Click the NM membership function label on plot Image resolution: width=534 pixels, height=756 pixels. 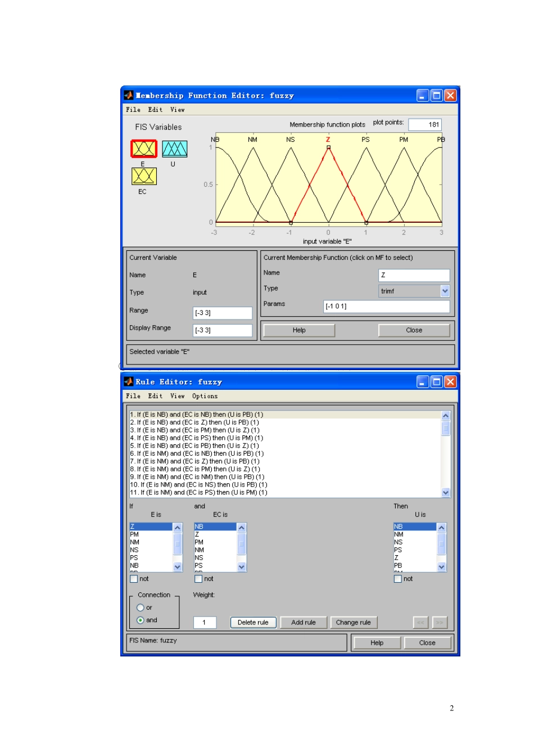(x=253, y=139)
